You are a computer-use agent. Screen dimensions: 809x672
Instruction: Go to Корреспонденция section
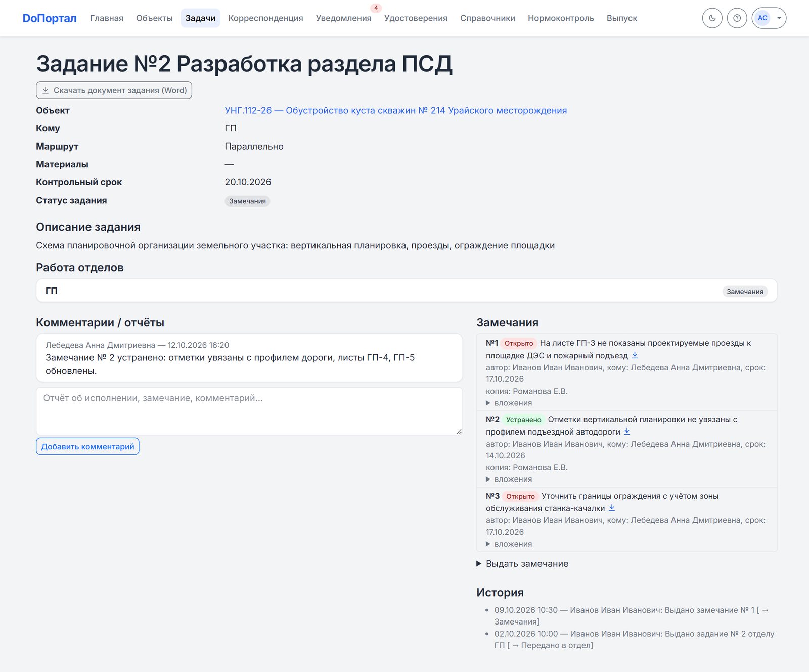coord(265,18)
